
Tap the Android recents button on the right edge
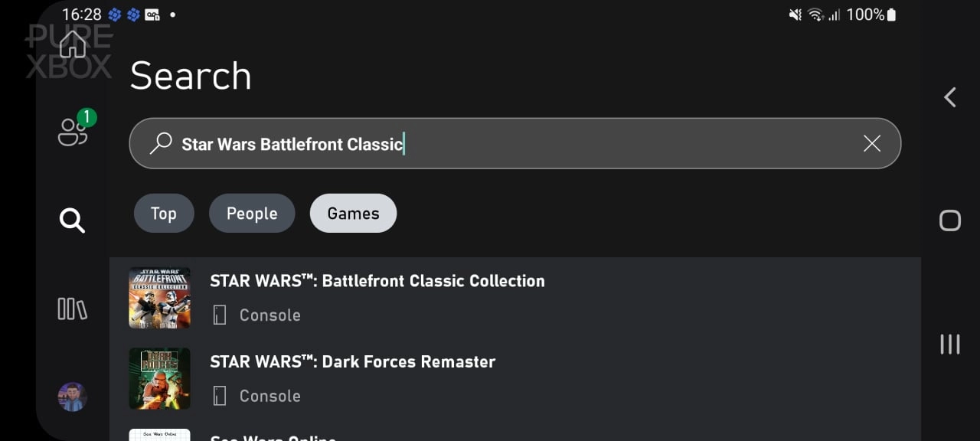tap(949, 345)
